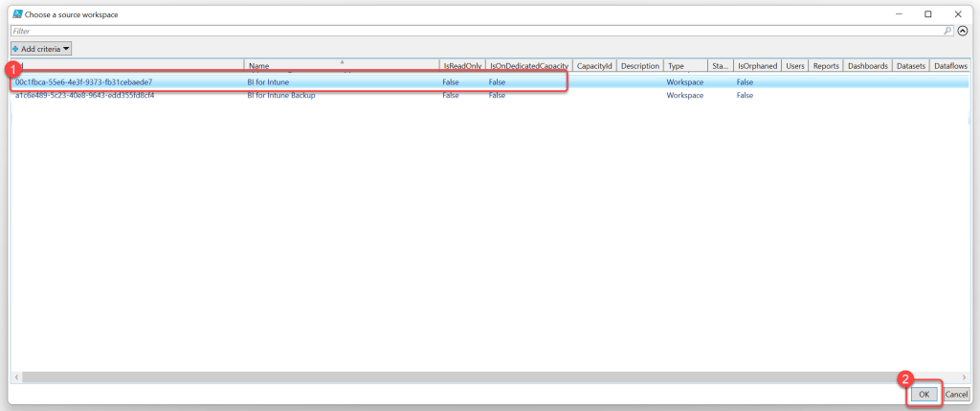
Task: Click the IsOnDedicatedCapacity column header
Action: 528,66
